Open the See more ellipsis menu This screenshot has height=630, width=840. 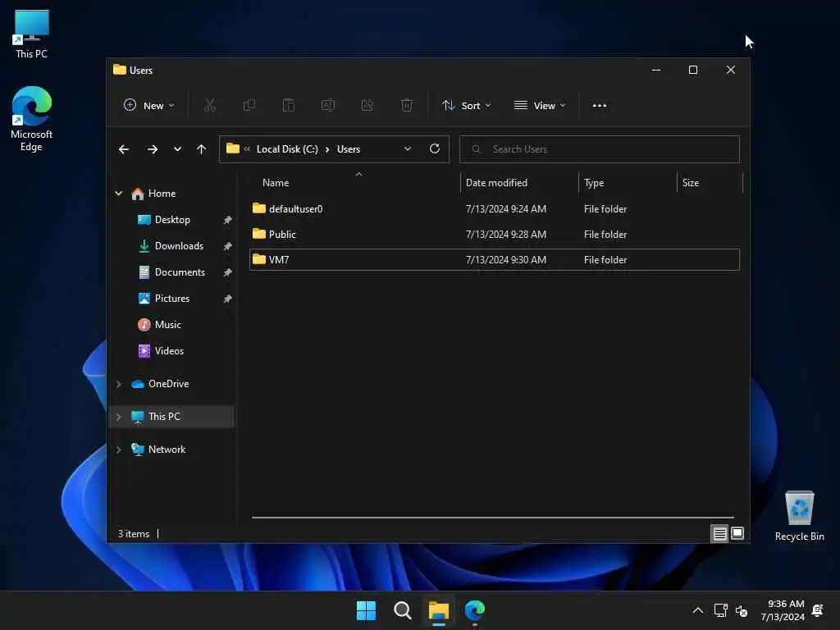pyautogui.click(x=600, y=106)
